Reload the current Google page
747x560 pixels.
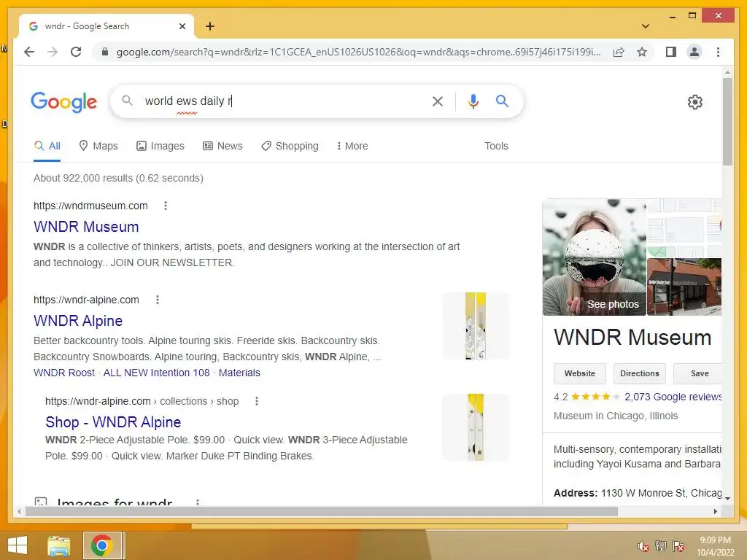point(76,52)
